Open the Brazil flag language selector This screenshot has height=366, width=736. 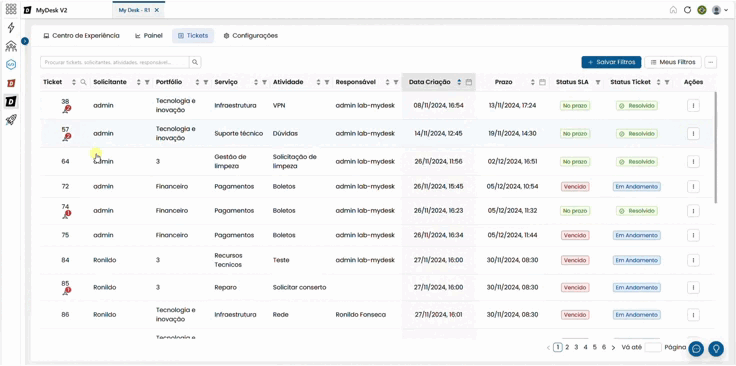(x=702, y=10)
